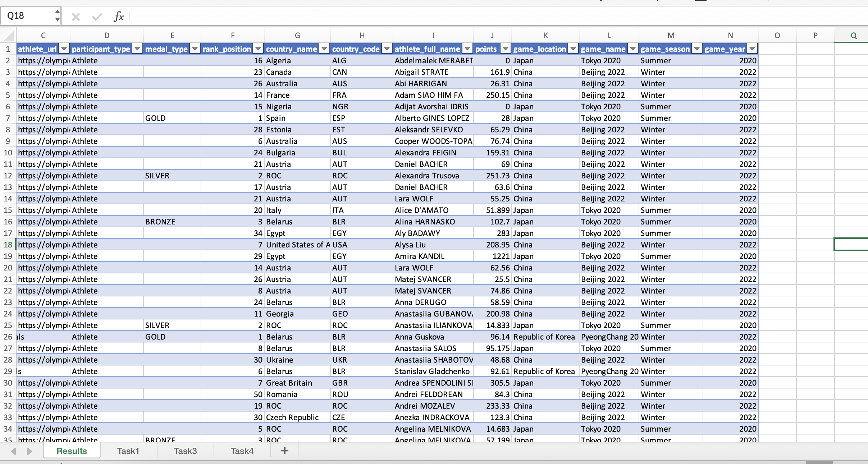Click the cancel entry X icon
The width and height of the screenshot is (868, 464).
(x=76, y=17)
